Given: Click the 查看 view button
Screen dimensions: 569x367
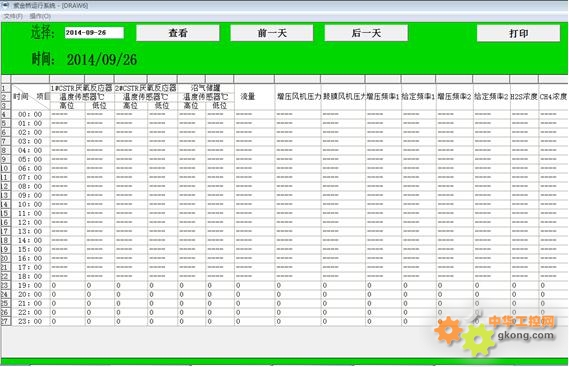Looking at the screenshot, I should tap(178, 33).
